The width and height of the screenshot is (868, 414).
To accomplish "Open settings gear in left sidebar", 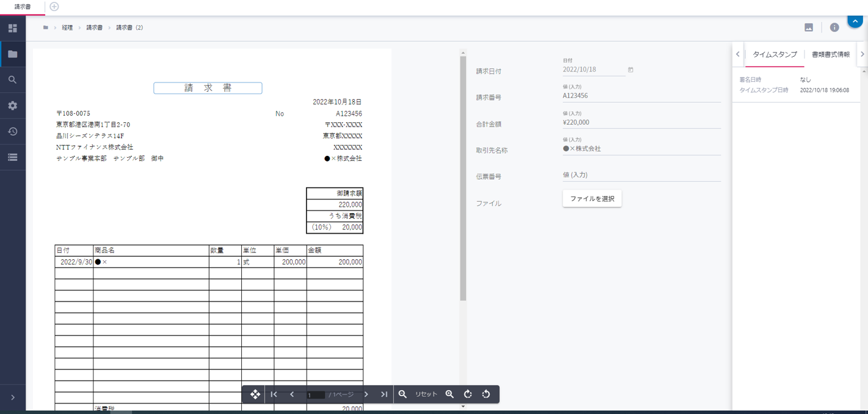I will pyautogui.click(x=12, y=106).
